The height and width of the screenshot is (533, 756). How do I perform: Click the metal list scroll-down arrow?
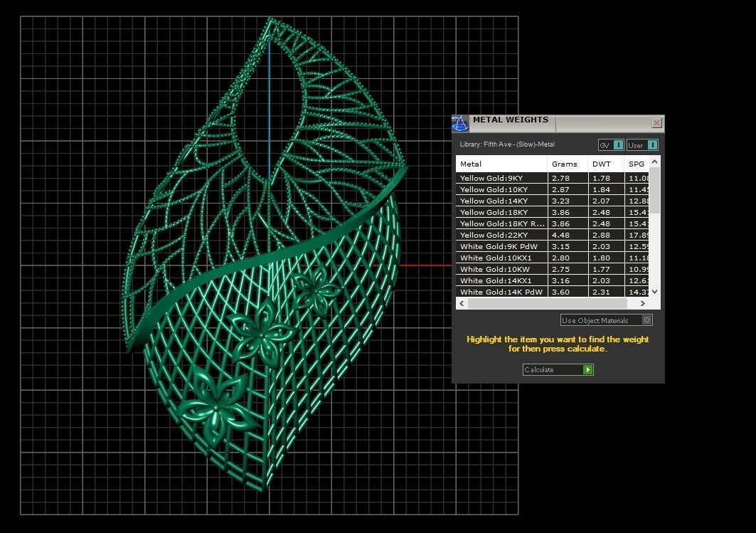tap(654, 291)
